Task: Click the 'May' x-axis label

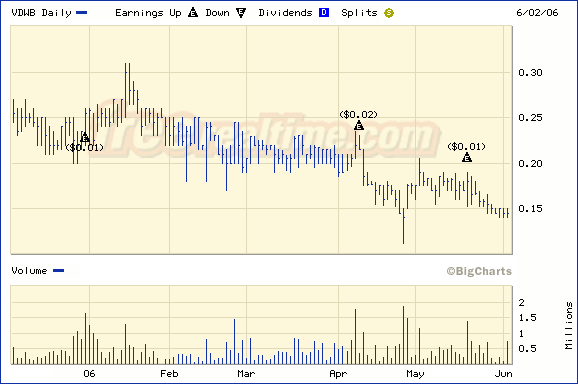Action: click(415, 374)
